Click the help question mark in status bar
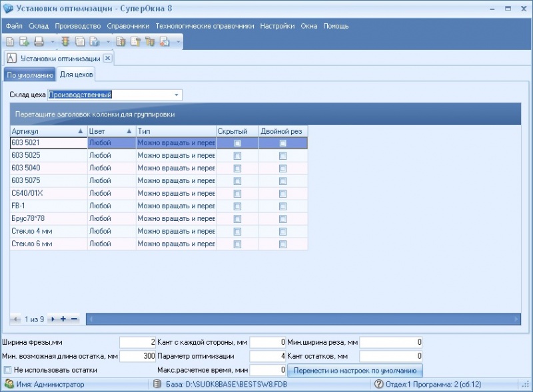This screenshot has height=392, width=533. pos(378,384)
